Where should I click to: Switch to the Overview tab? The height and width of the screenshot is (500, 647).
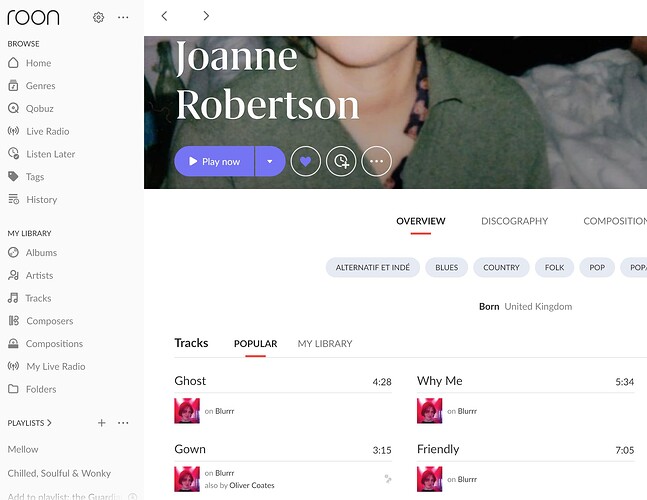coord(420,221)
